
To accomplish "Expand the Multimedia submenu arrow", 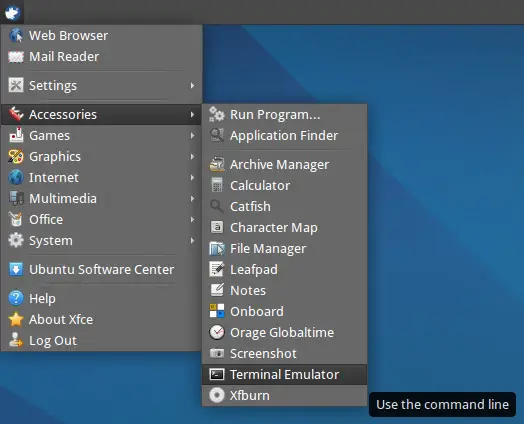I will (x=192, y=198).
